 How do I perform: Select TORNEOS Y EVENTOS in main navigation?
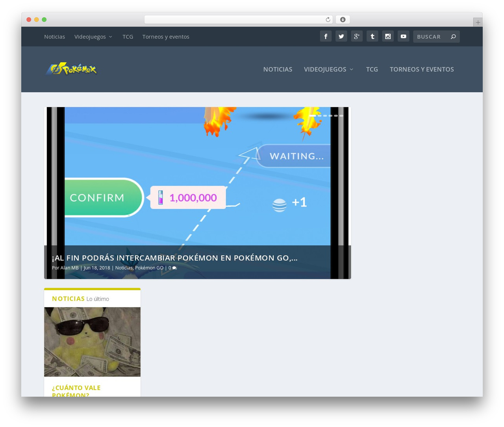tap(422, 69)
